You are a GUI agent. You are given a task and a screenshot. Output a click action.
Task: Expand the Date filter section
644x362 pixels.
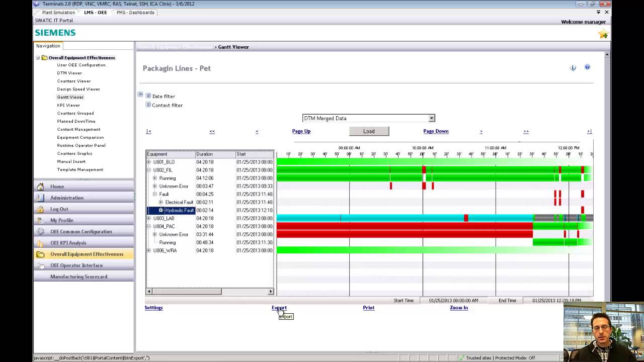(148, 96)
